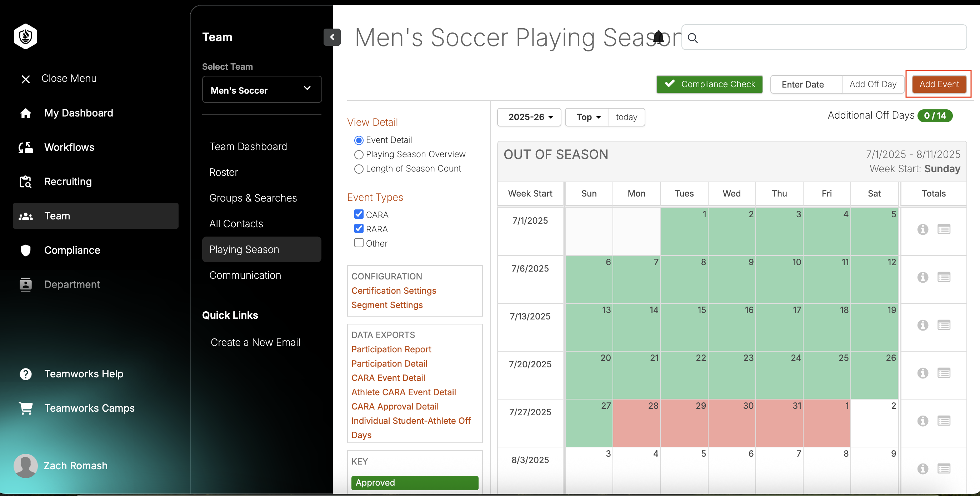Open the Certification Settings link

coord(393,291)
